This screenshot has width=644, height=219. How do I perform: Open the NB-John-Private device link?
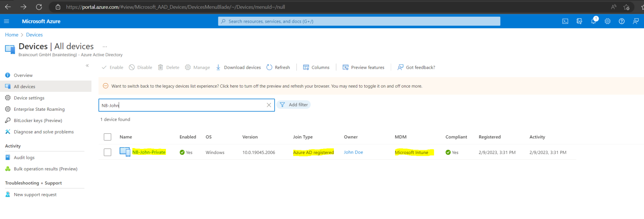149,152
